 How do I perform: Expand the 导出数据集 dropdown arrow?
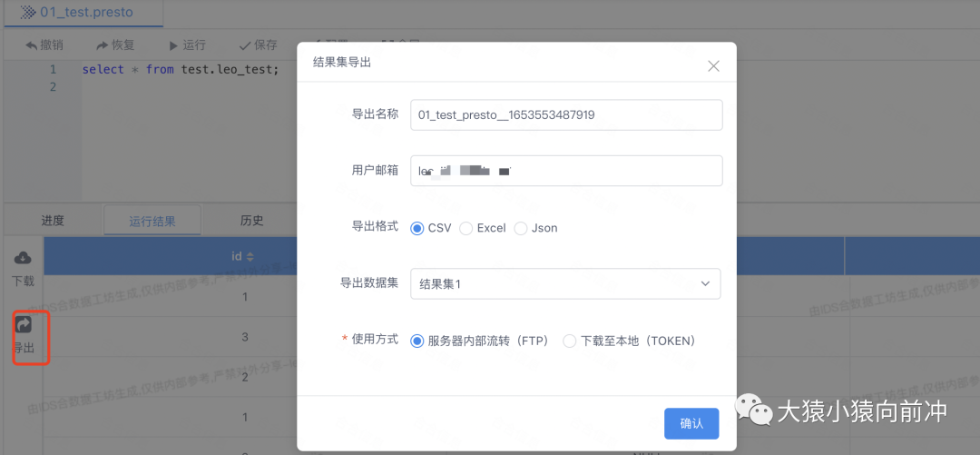point(705,283)
